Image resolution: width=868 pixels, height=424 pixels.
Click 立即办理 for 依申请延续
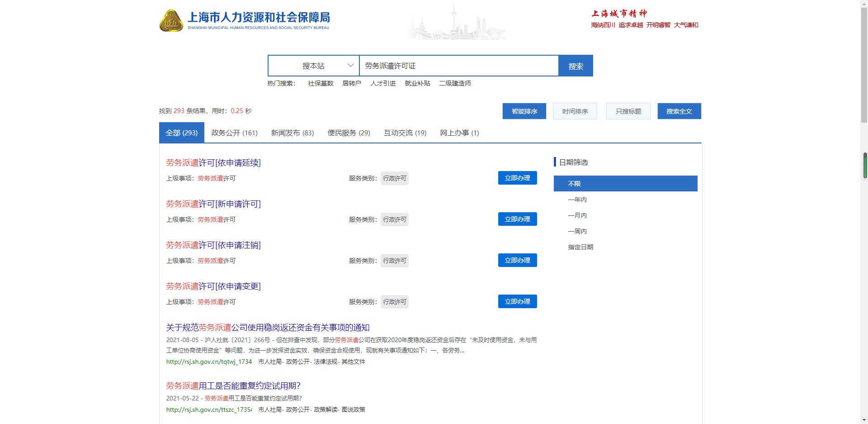pyautogui.click(x=518, y=178)
